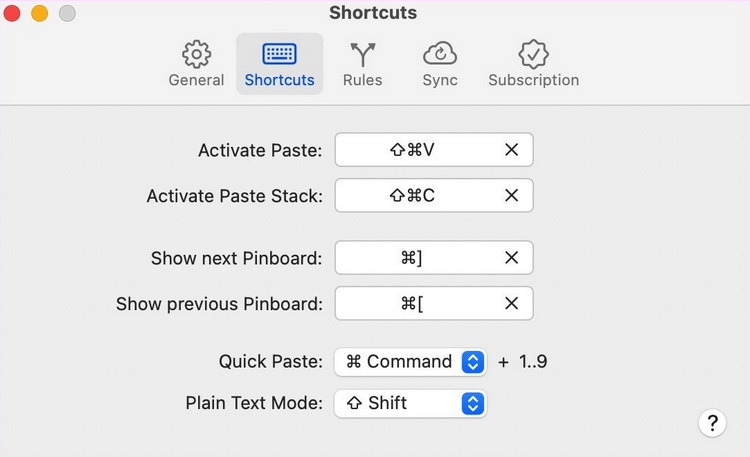The width and height of the screenshot is (750, 457).
Task: Open the Subscription badge icon
Action: click(x=533, y=53)
